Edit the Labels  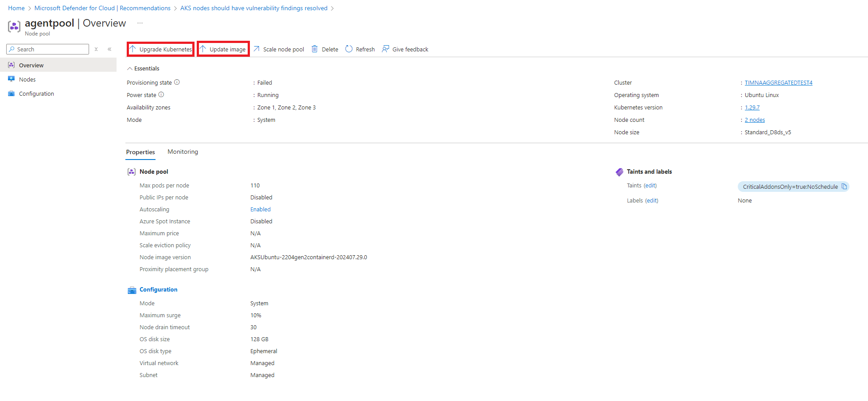652,201
